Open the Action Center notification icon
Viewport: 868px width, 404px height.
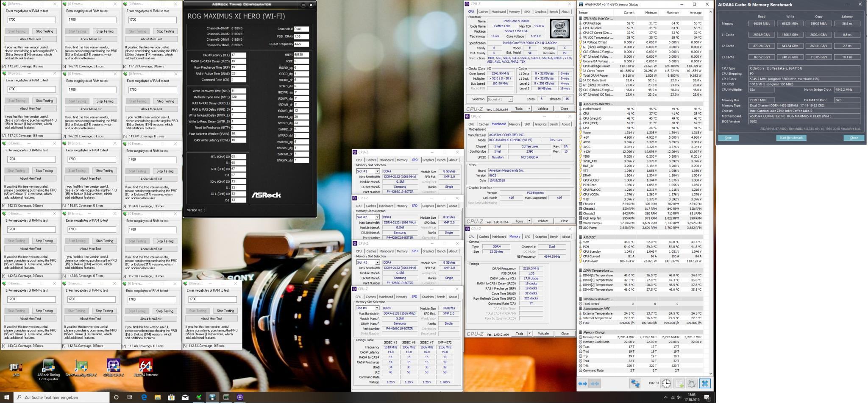pos(707,397)
